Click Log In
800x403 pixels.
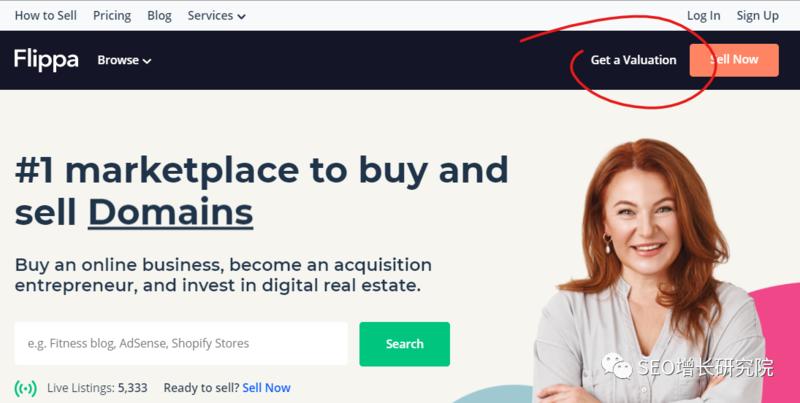pyautogui.click(x=704, y=16)
